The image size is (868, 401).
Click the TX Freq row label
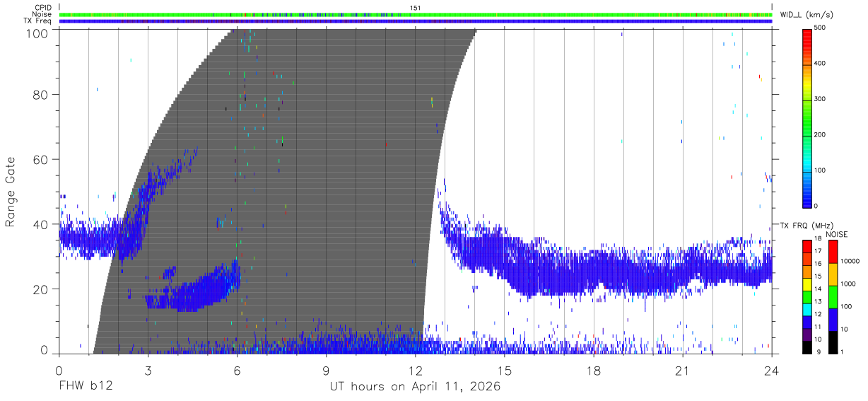(39, 21)
